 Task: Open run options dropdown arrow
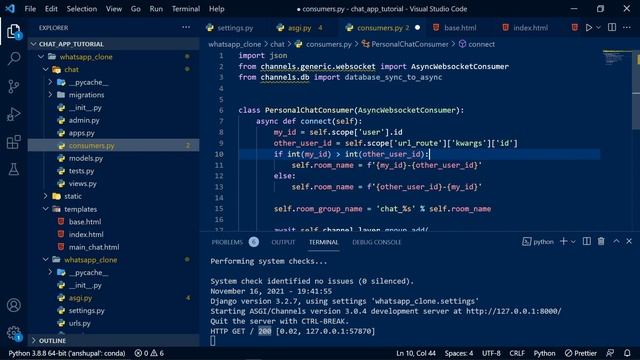[598, 28]
